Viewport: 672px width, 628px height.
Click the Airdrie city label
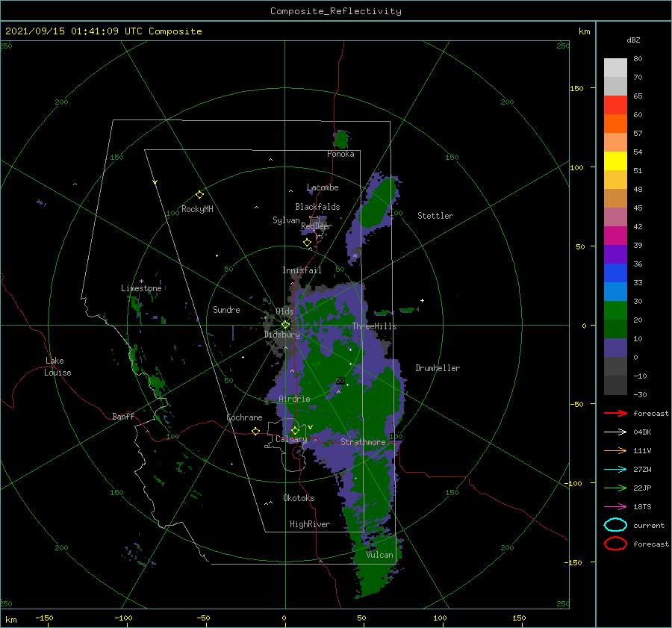tap(294, 399)
